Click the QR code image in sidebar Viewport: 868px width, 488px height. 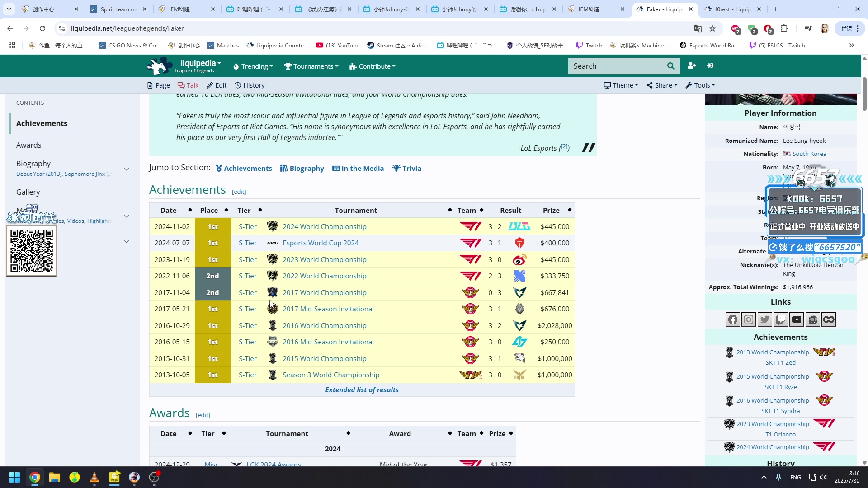31,251
